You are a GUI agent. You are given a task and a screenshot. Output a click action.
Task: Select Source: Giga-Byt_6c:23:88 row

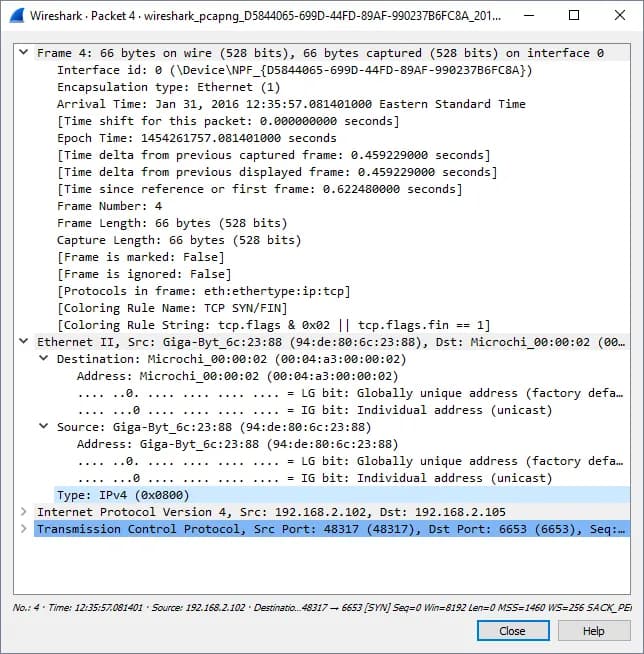[x=342, y=427]
